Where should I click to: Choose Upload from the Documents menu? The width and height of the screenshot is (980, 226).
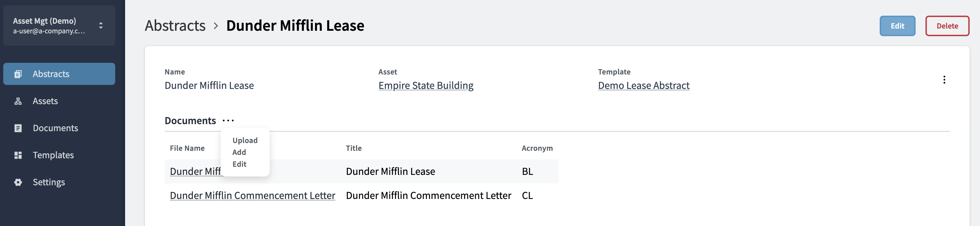245,140
